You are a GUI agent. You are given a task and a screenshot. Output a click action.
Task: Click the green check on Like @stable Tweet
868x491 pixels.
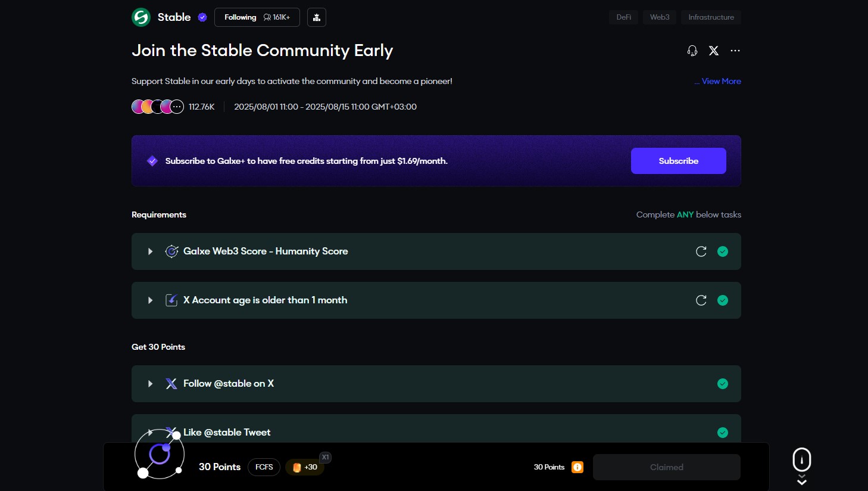723,433
